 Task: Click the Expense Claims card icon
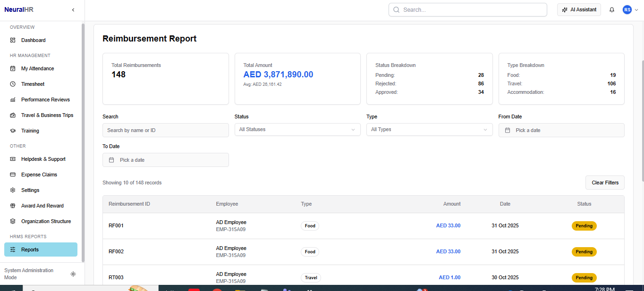[13, 175]
